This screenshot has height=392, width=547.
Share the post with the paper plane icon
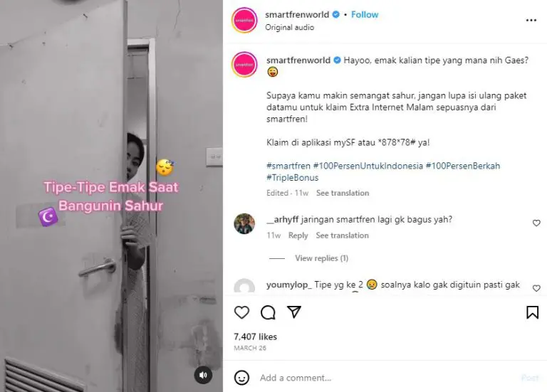click(293, 312)
